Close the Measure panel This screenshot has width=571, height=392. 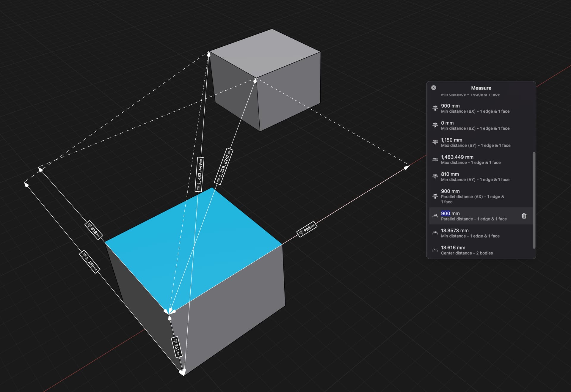(x=434, y=88)
